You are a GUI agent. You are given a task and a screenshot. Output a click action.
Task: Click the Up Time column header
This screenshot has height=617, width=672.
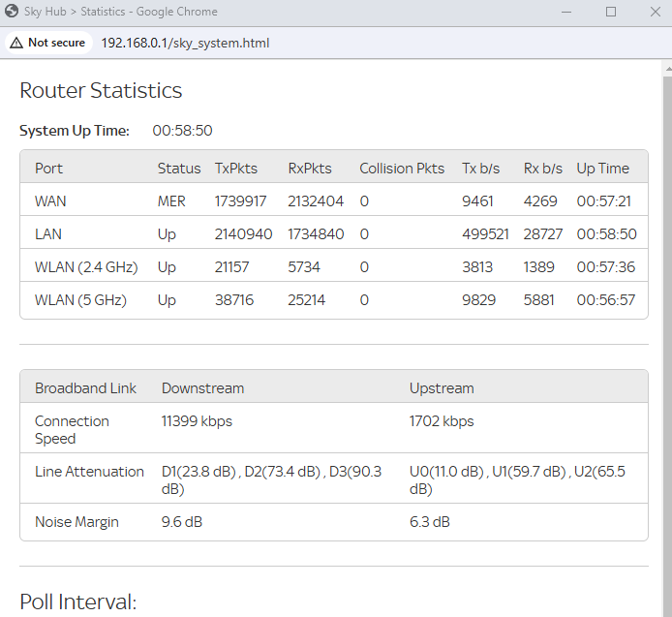(602, 169)
